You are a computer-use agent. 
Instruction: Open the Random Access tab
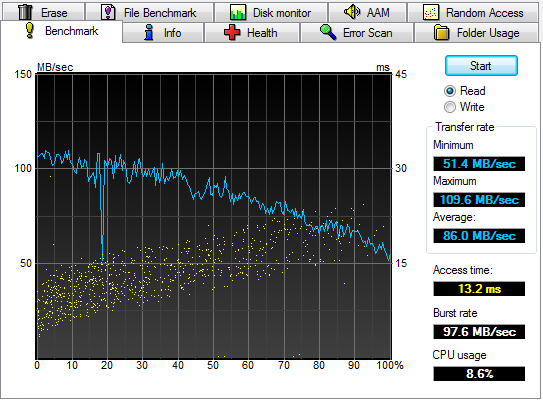(x=473, y=12)
